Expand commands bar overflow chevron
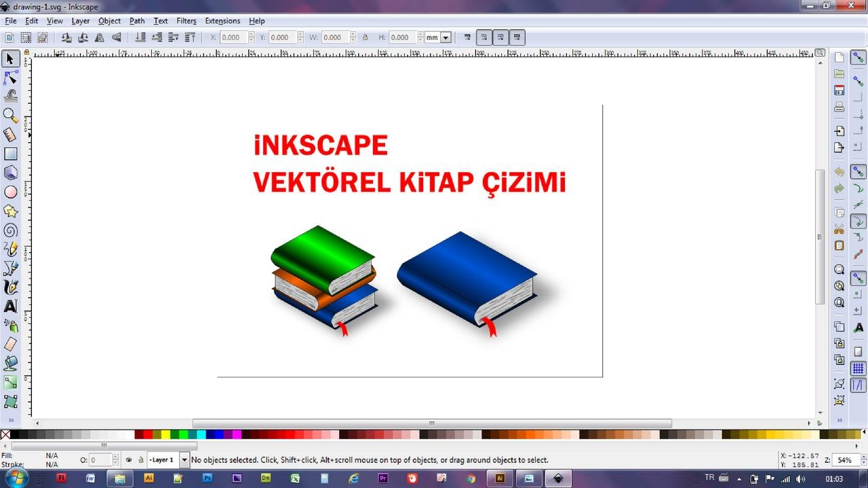This screenshot has width=868, height=488. point(840,420)
